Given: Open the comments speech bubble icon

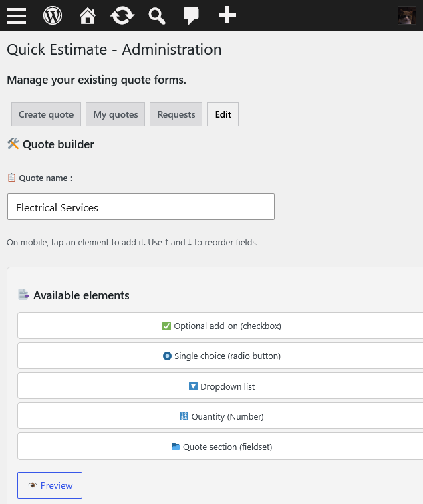Looking at the screenshot, I should click(191, 16).
